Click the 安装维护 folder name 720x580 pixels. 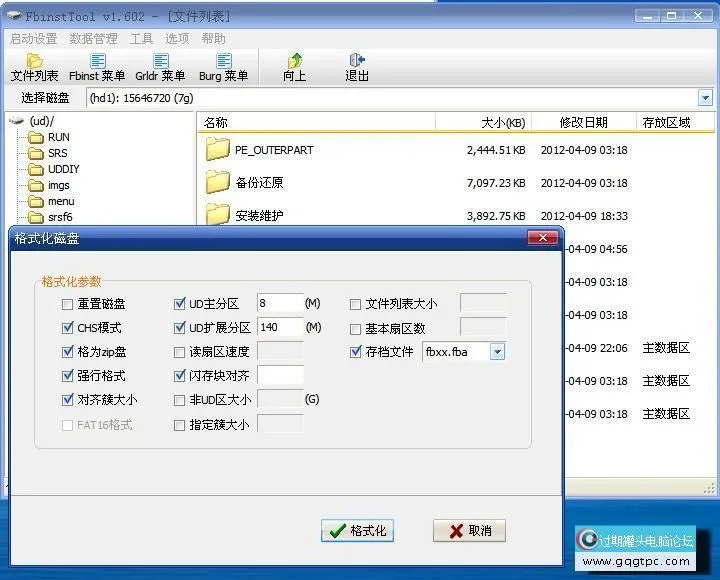[x=259, y=215]
